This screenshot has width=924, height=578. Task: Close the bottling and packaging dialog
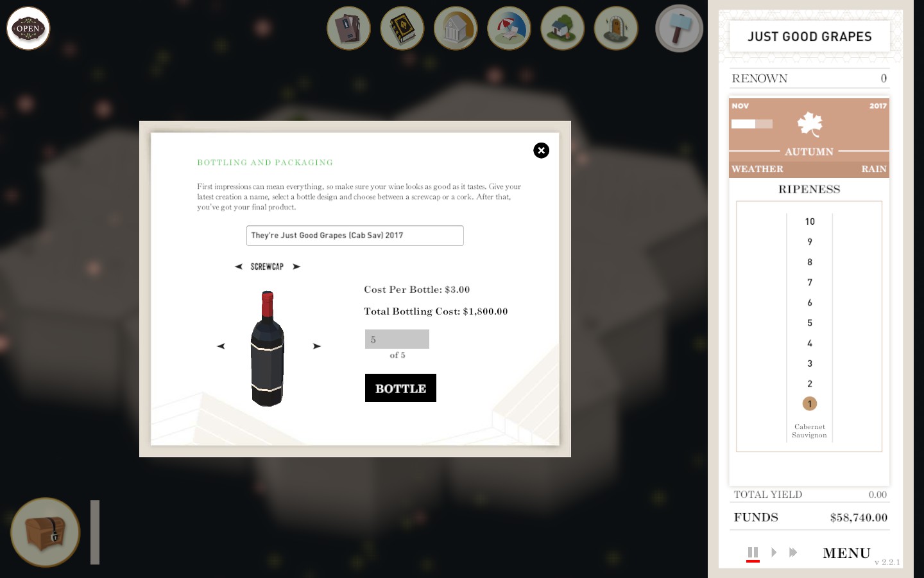click(x=542, y=150)
